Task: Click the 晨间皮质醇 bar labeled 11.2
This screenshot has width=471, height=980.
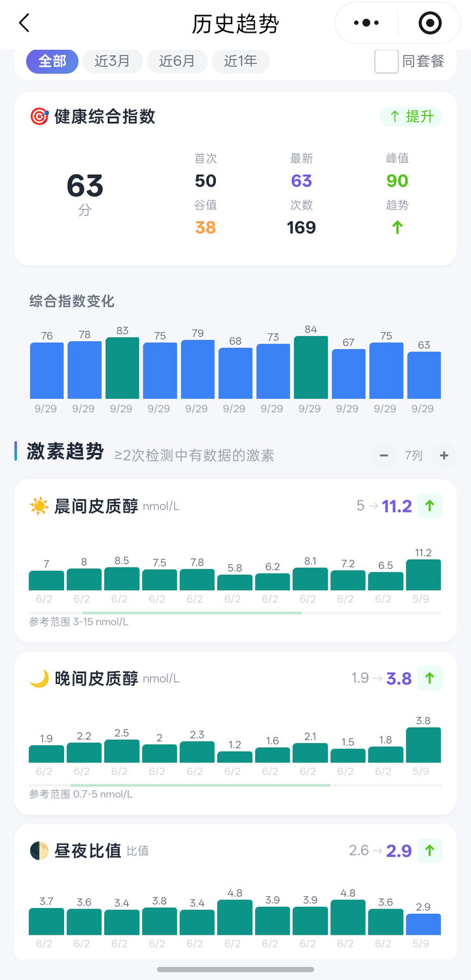Action: pyautogui.click(x=423, y=575)
